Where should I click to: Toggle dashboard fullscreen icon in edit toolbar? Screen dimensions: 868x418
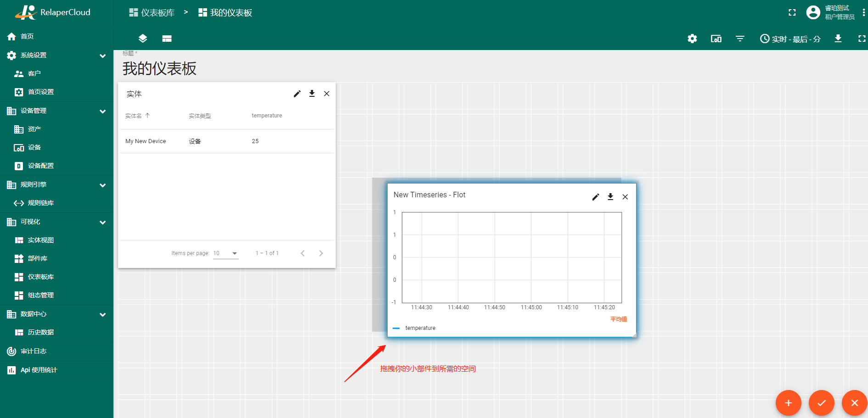coord(862,39)
